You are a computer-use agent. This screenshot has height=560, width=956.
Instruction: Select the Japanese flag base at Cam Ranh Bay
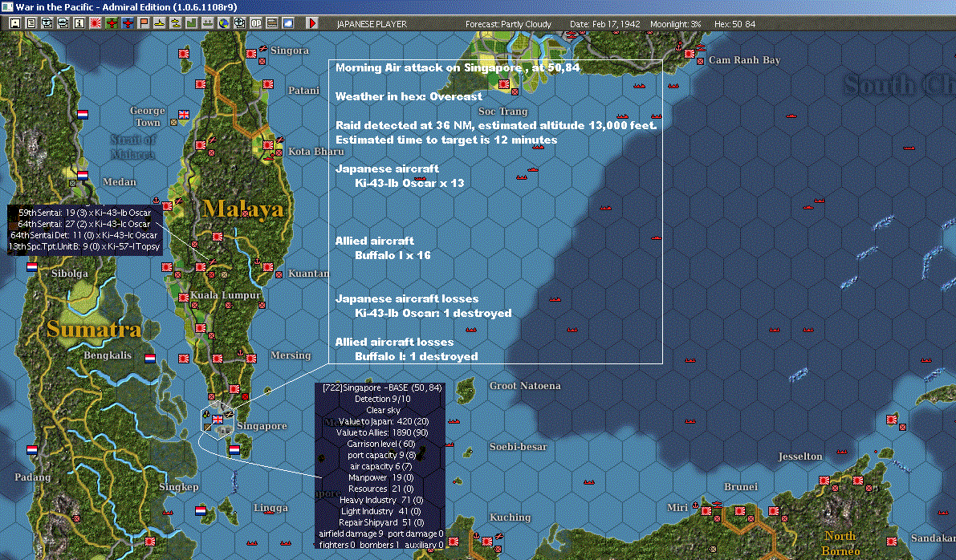coord(689,54)
